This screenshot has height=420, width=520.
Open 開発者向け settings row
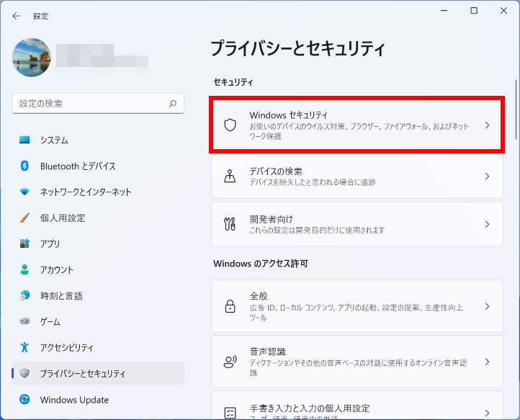[x=357, y=224]
